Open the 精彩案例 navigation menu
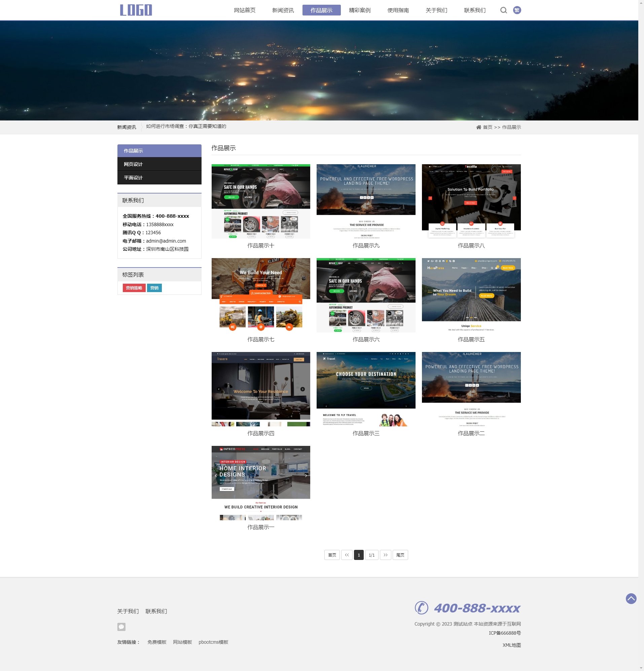This screenshot has width=644, height=671. pyautogui.click(x=359, y=10)
